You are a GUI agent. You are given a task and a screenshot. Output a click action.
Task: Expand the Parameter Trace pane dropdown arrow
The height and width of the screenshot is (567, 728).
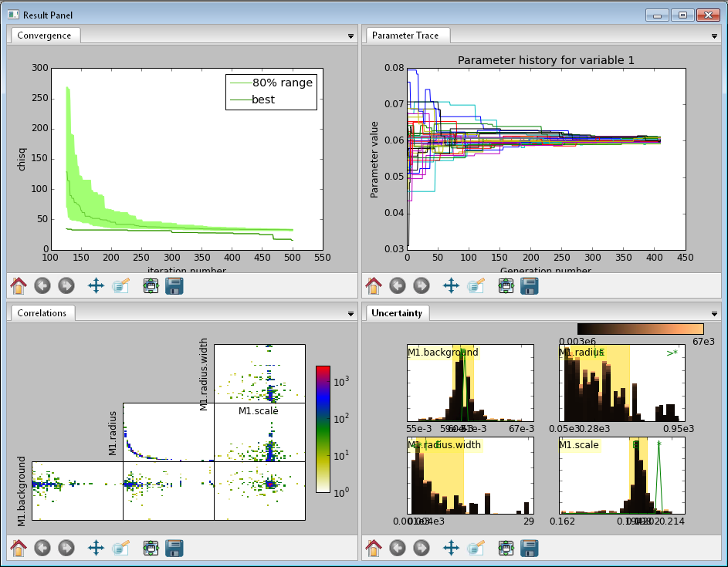coord(714,36)
